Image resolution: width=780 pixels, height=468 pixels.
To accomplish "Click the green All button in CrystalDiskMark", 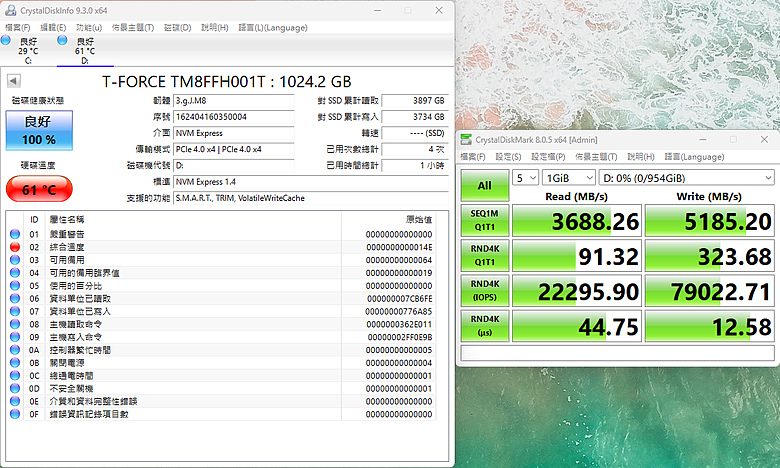I will tap(485, 185).
